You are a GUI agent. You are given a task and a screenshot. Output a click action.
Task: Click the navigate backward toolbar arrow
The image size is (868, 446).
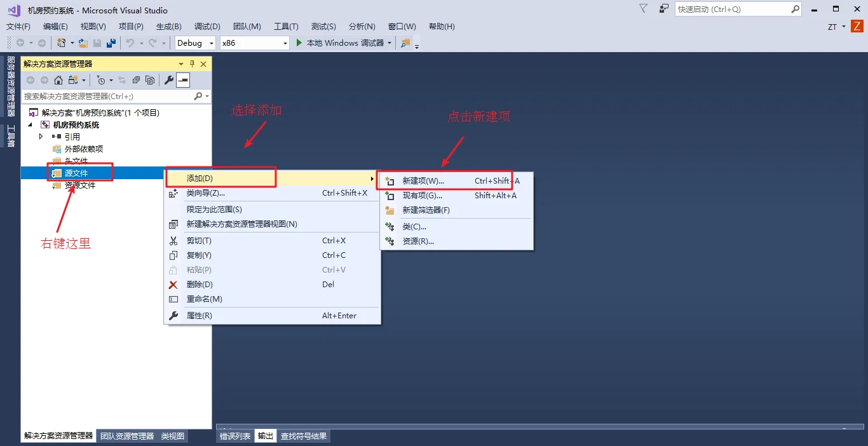coord(20,43)
